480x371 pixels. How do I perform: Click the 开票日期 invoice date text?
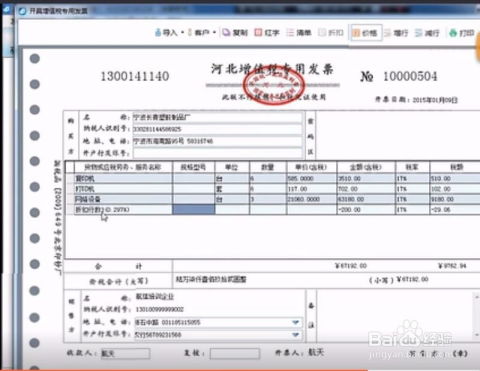[x=416, y=100]
